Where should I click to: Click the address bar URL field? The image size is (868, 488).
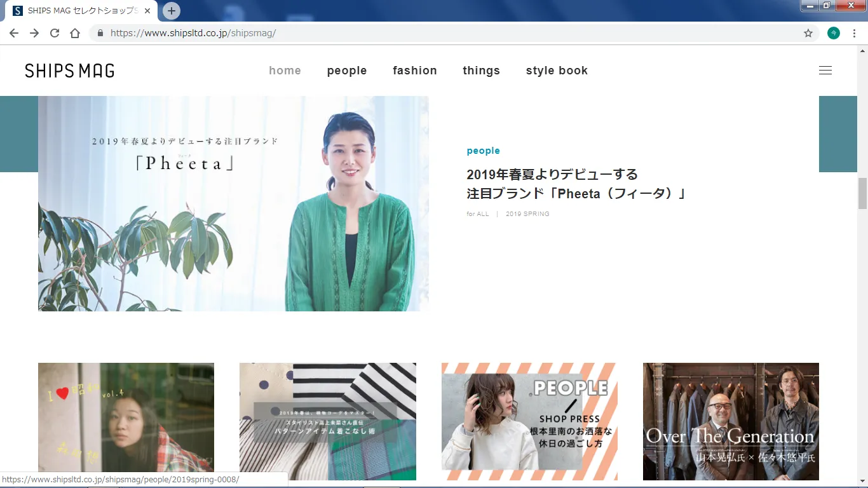point(445,33)
